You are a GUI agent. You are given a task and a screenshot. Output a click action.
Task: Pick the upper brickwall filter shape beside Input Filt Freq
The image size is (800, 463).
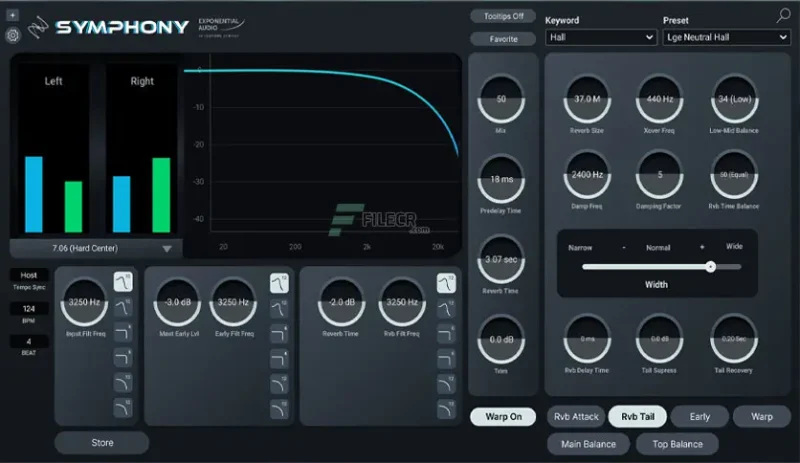[123, 333]
